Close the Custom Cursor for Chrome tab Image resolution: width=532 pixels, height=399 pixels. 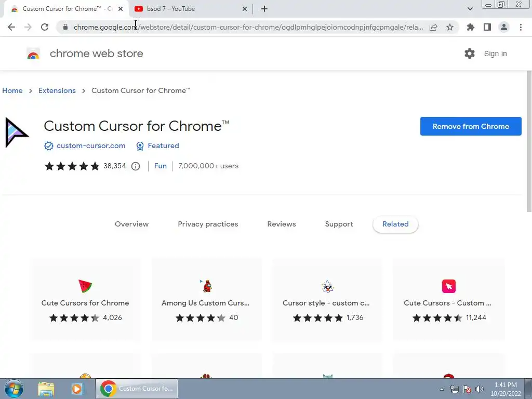pyautogui.click(x=121, y=9)
